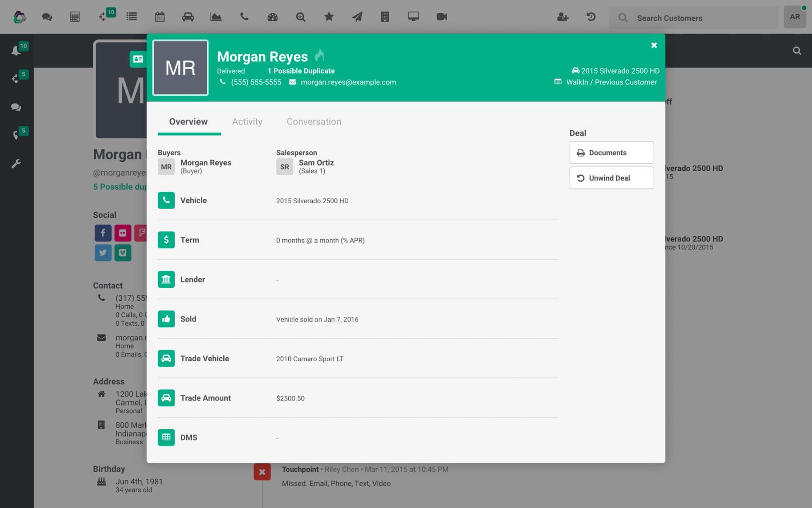Viewport: 812px width, 508px height.
Task: Click Morgan Reyes MR avatar in dialog header
Action: [x=180, y=68]
